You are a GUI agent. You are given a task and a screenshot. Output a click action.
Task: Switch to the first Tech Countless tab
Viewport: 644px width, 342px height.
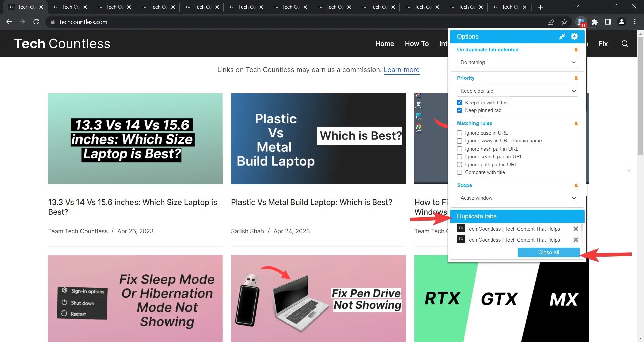pos(23,7)
